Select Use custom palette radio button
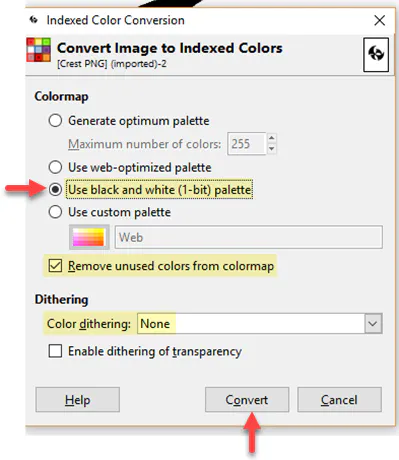Image resolution: width=399 pixels, height=460 pixels. [55, 212]
